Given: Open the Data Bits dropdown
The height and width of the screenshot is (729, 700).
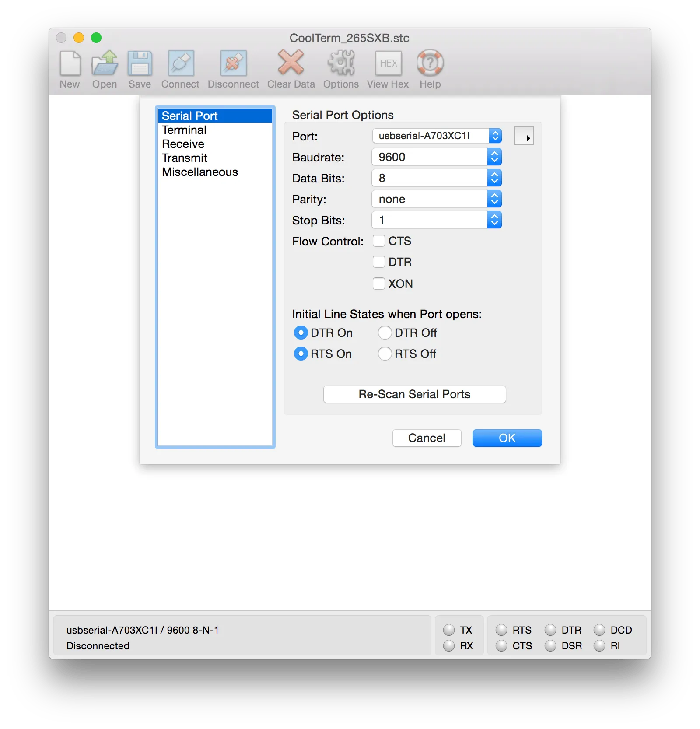Looking at the screenshot, I should (437, 178).
